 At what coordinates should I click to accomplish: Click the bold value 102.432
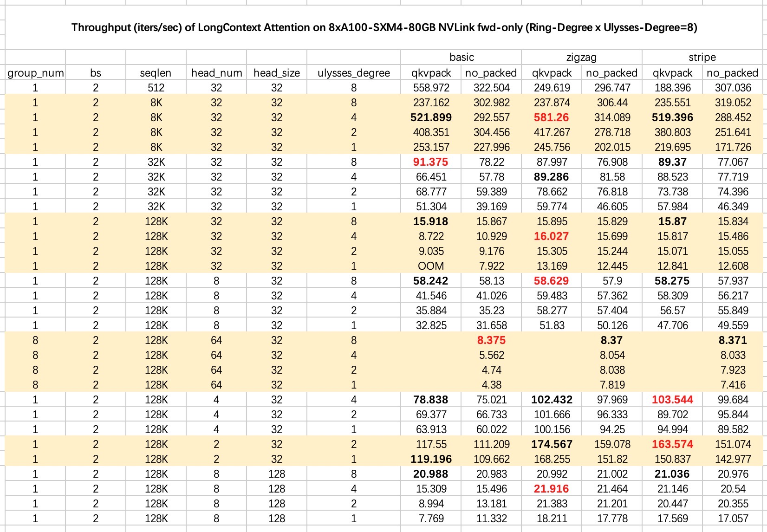[x=552, y=400]
